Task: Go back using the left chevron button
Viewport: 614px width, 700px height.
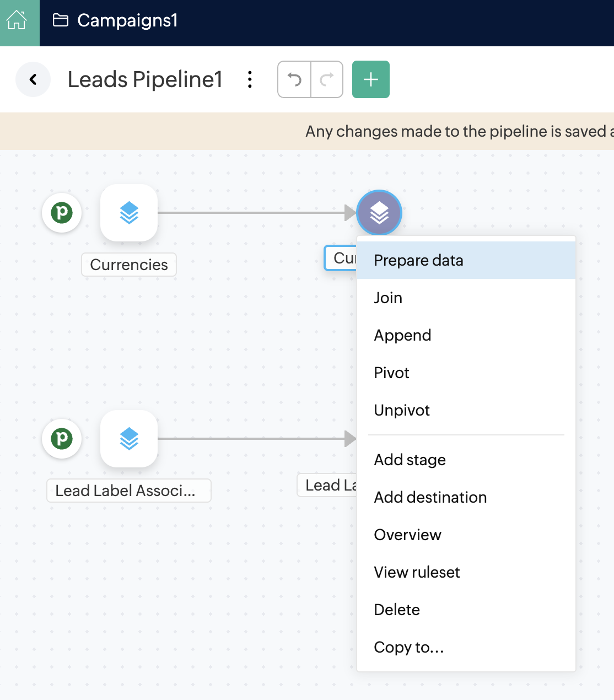Action: [33, 79]
